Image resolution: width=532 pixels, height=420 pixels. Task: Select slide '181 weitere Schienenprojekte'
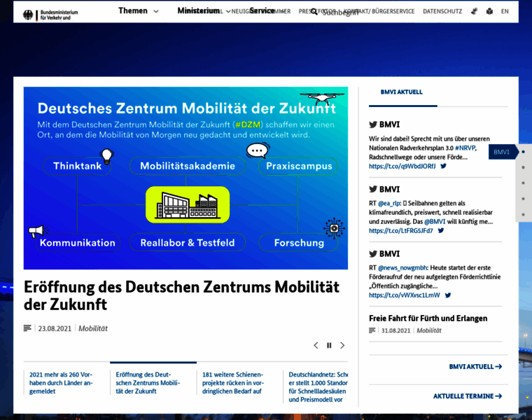tap(233, 383)
